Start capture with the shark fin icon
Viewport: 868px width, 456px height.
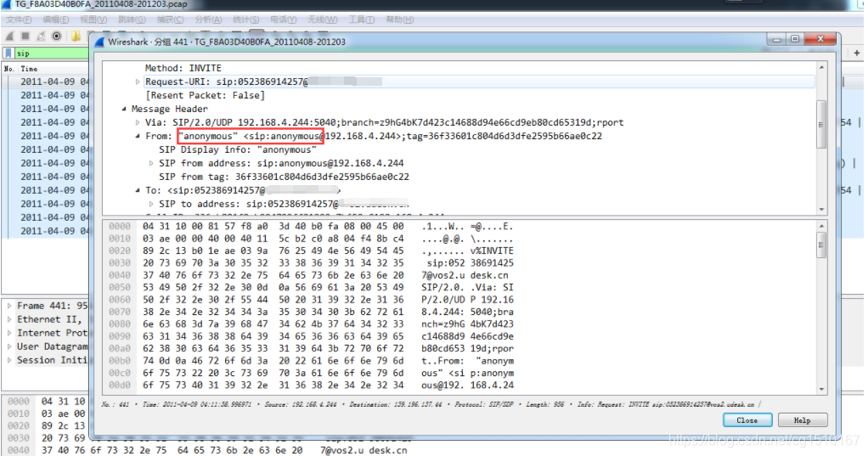9,36
